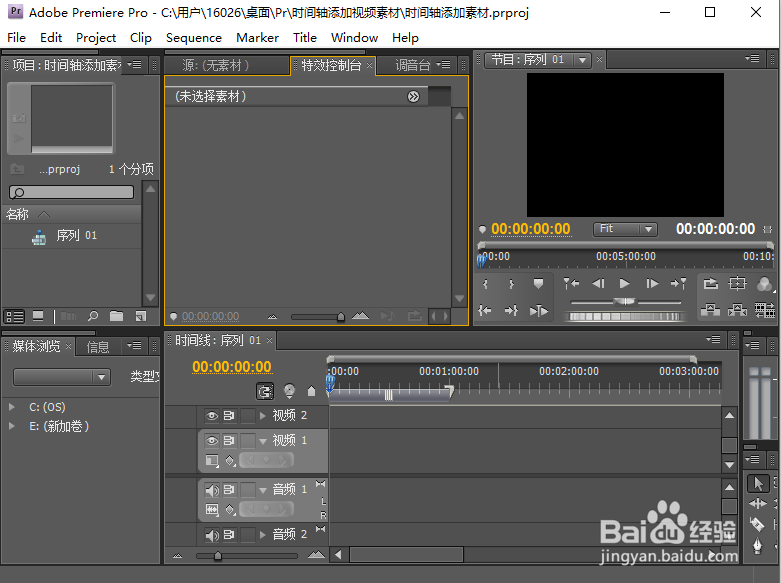Click the shuttle slider in Program monitor
Screen dimensions: 781x583
tap(625, 301)
